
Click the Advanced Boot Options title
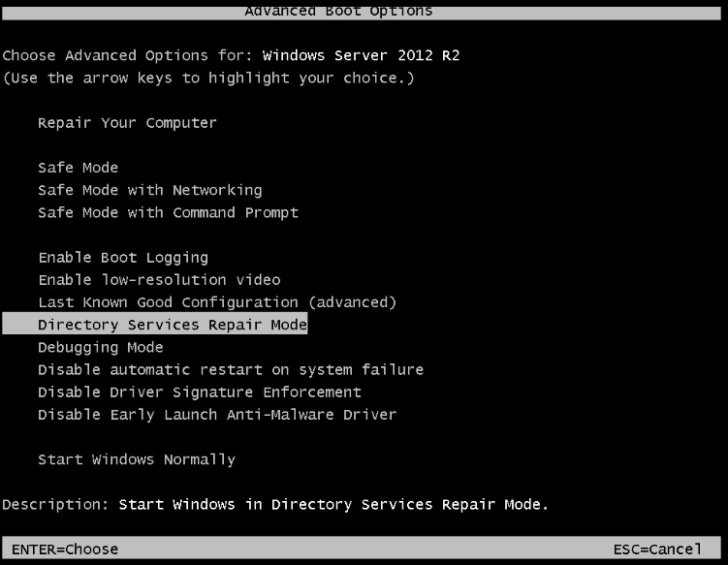tap(338, 11)
